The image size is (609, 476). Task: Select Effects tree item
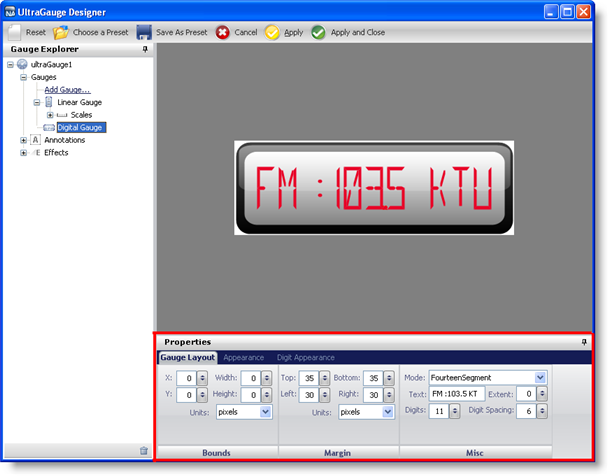tap(56, 153)
